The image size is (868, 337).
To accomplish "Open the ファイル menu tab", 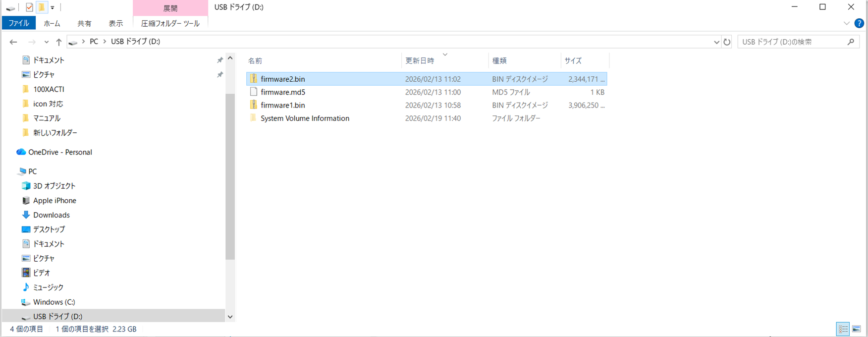I will 19,23.
